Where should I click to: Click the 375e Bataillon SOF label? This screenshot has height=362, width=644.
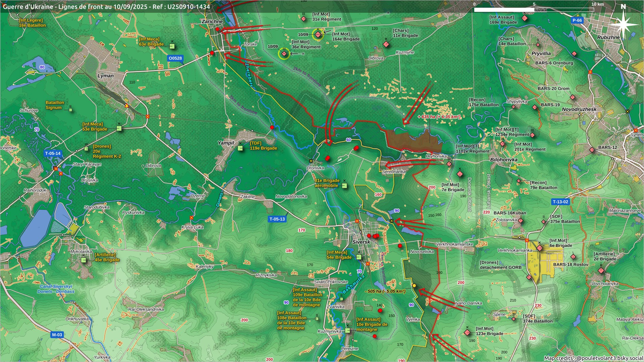tap(565, 219)
